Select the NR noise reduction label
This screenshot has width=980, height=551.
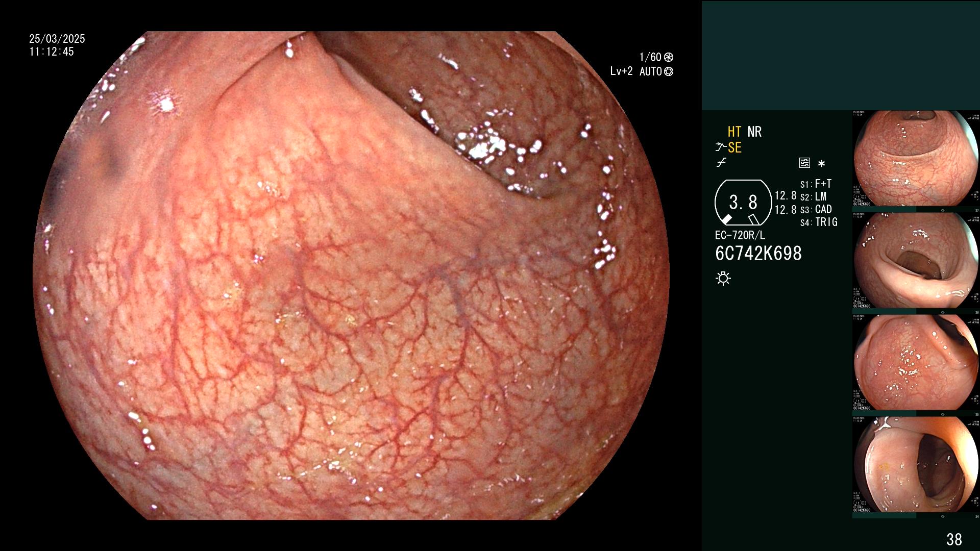click(x=754, y=132)
